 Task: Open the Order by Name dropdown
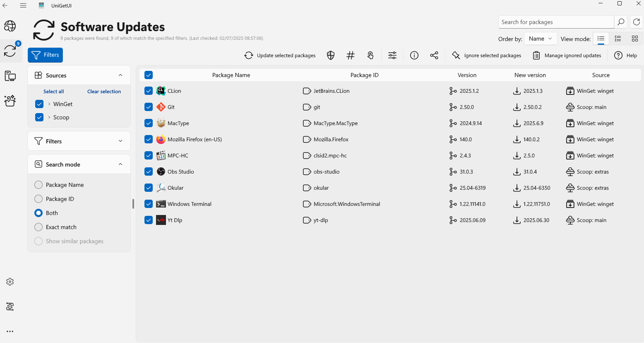point(541,39)
